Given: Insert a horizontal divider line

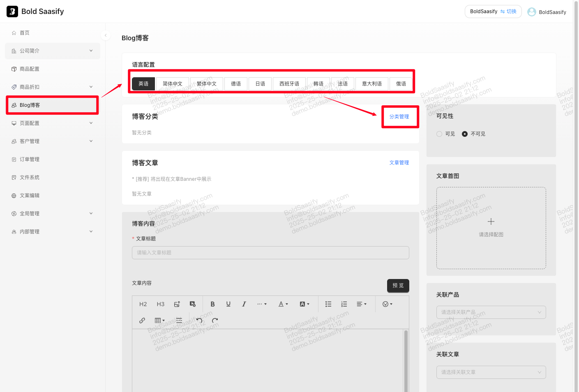Looking at the screenshot, I should tap(179, 321).
